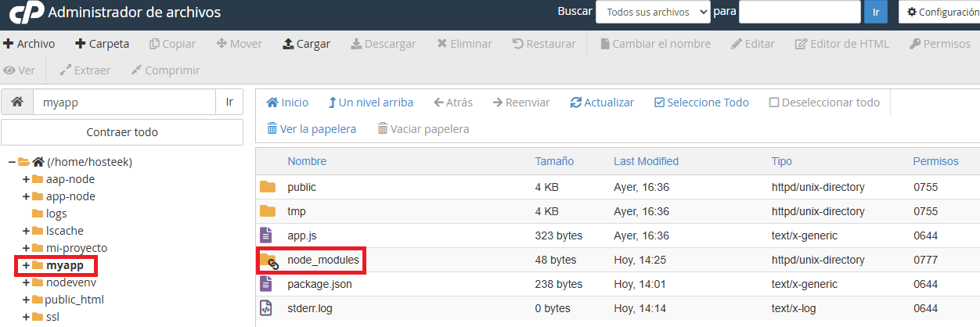Click the /home/hosteek root folder label

[x=89, y=162]
